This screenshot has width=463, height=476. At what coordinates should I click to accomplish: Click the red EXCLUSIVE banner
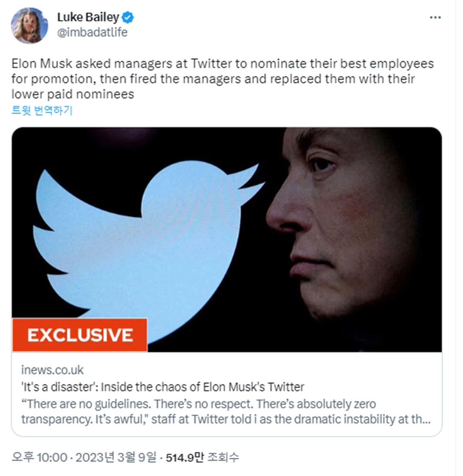pyautogui.click(x=80, y=335)
